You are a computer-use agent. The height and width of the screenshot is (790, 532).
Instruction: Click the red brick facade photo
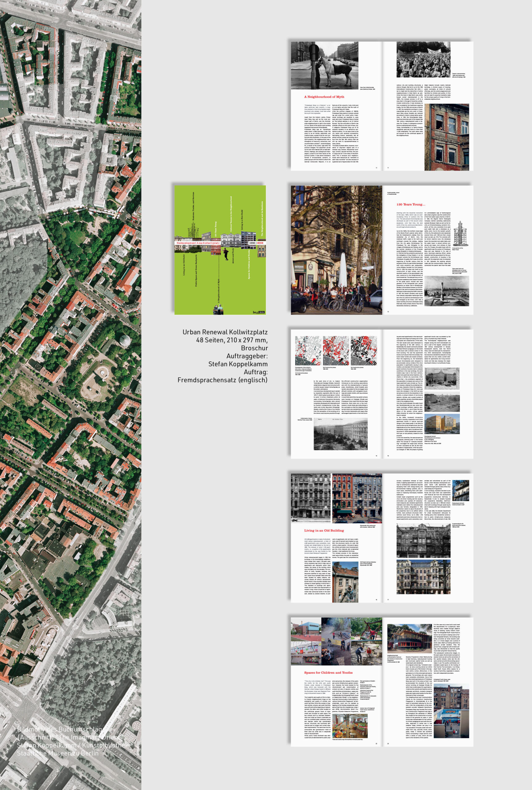[447, 137]
